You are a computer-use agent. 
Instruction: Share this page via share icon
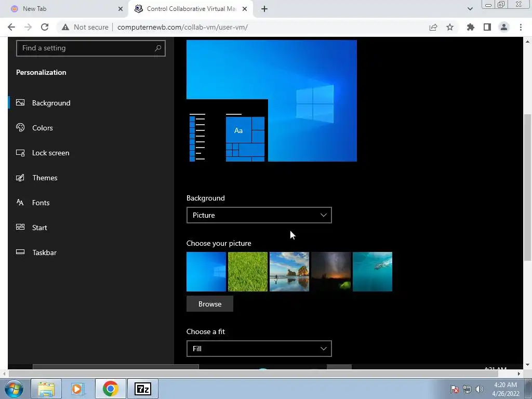point(433,27)
